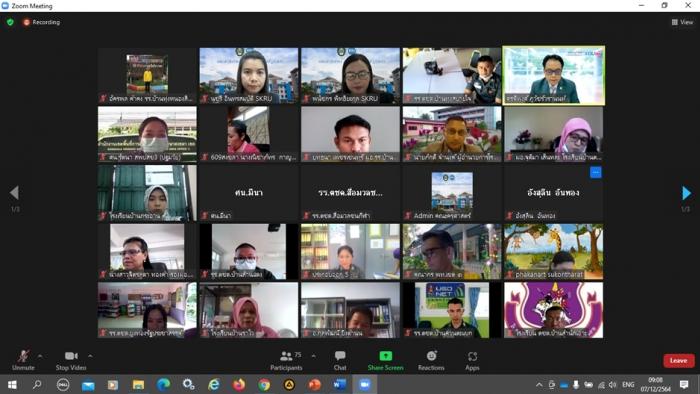The image size is (700, 394).
Task: Unmute the microphone
Action: point(23,361)
